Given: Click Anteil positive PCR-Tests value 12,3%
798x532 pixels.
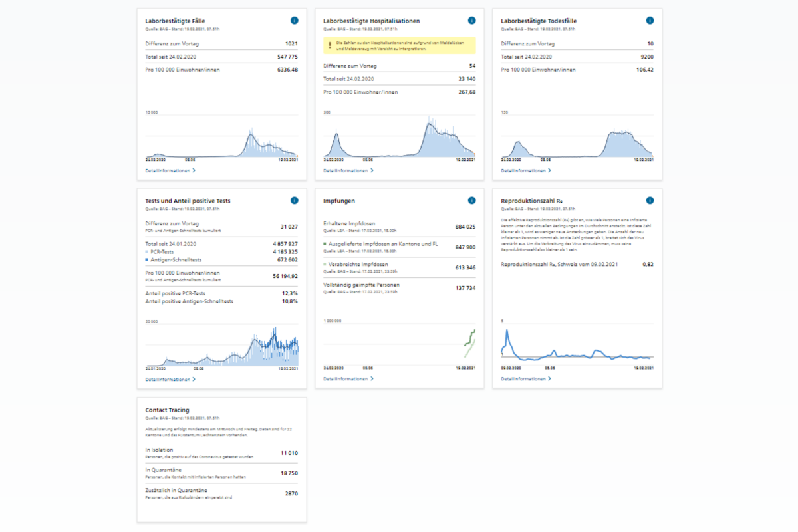Looking at the screenshot, I should (290, 293).
